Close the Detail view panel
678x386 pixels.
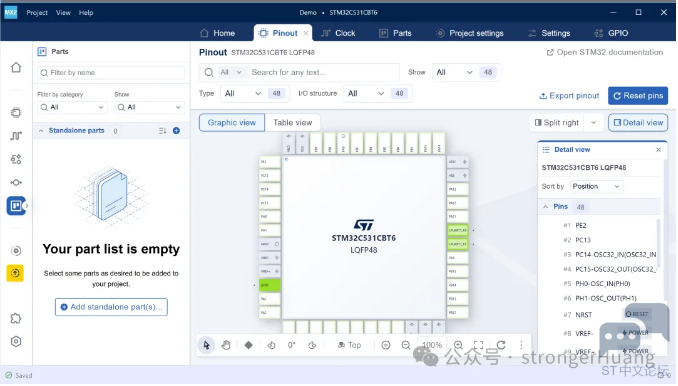[659, 150]
